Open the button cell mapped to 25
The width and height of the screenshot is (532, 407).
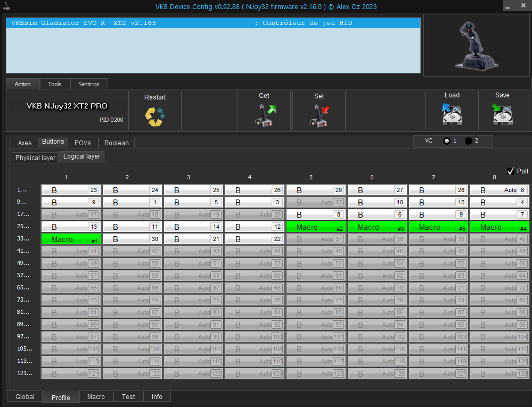194,190
